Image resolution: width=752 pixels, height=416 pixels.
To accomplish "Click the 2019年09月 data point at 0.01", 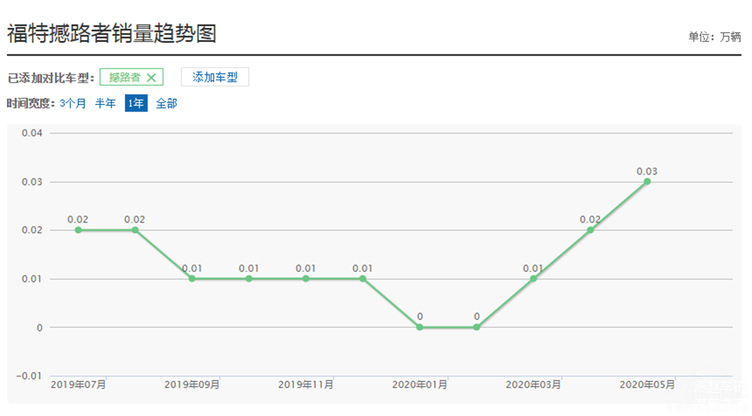I will pyautogui.click(x=192, y=279).
